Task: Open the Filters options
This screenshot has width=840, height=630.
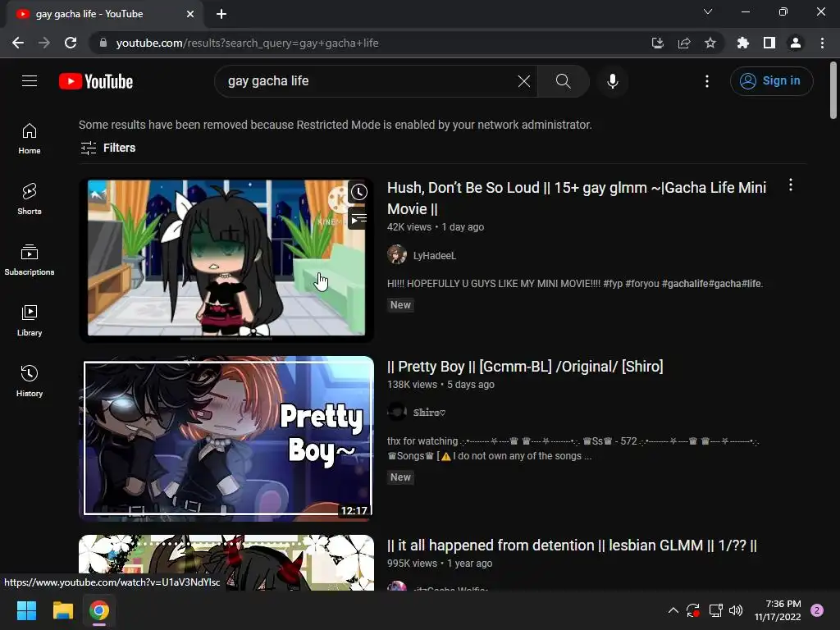Action: click(x=107, y=148)
